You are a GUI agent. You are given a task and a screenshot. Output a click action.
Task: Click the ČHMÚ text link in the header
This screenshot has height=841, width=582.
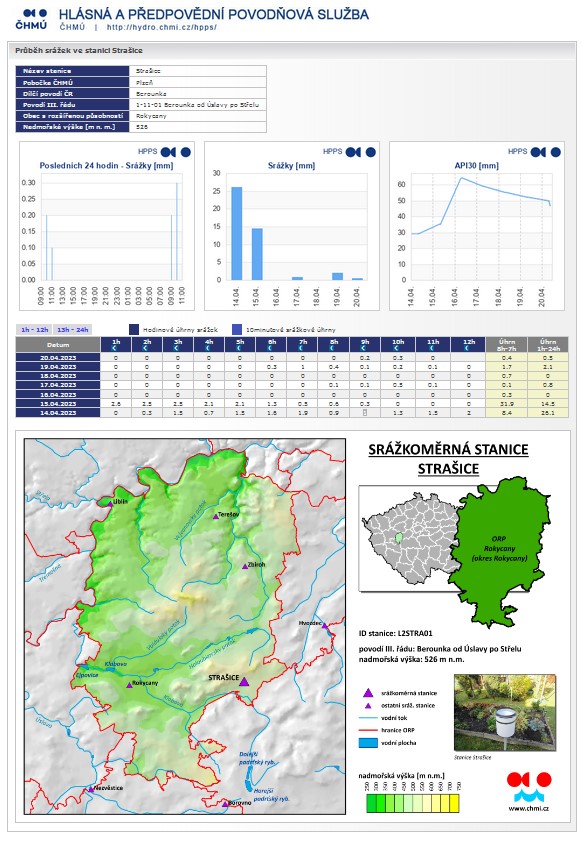(x=72, y=27)
